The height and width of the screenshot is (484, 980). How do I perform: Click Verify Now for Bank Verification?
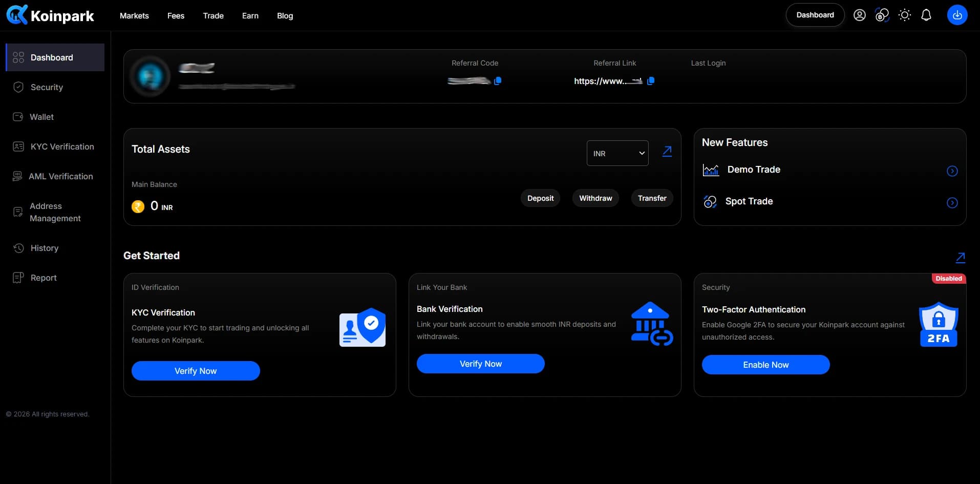[x=481, y=364]
